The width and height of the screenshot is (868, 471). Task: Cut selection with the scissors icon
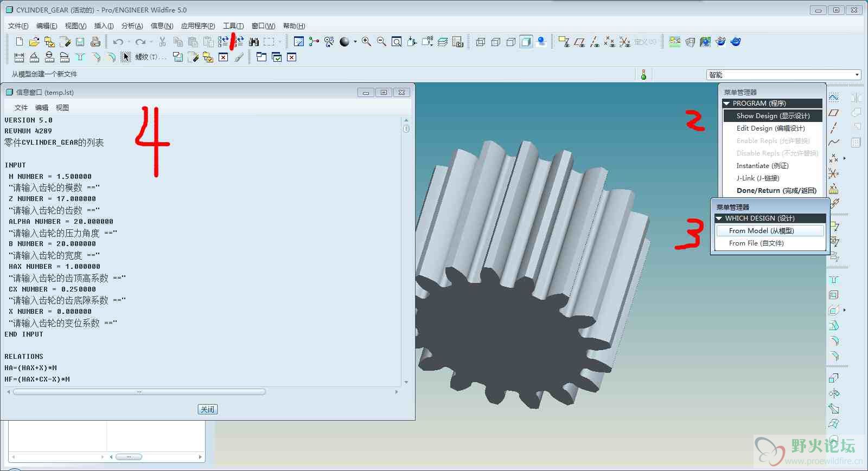coord(162,42)
